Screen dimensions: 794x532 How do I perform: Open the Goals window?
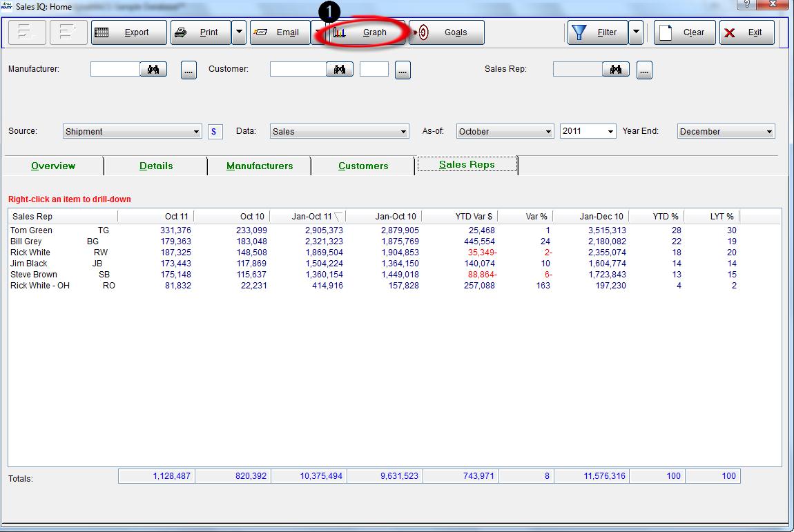pos(447,32)
